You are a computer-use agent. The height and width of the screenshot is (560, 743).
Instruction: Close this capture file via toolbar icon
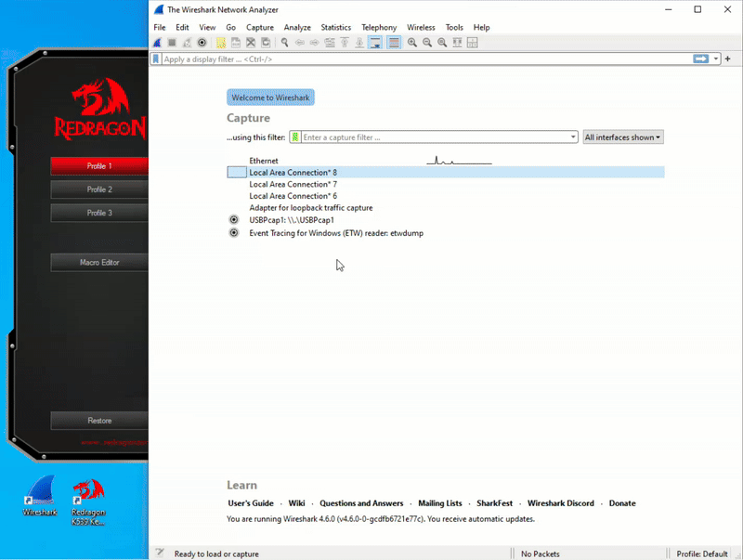point(251,43)
